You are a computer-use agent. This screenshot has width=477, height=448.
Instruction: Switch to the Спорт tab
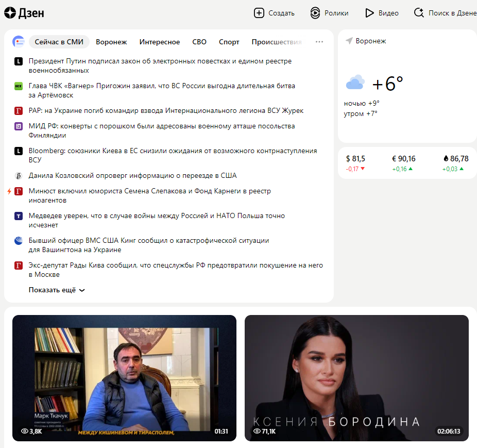point(229,42)
